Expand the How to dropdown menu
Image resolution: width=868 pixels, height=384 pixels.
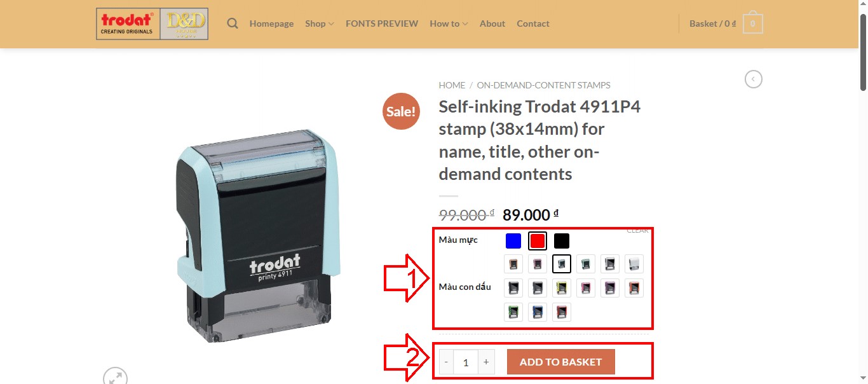click(449, 24)
